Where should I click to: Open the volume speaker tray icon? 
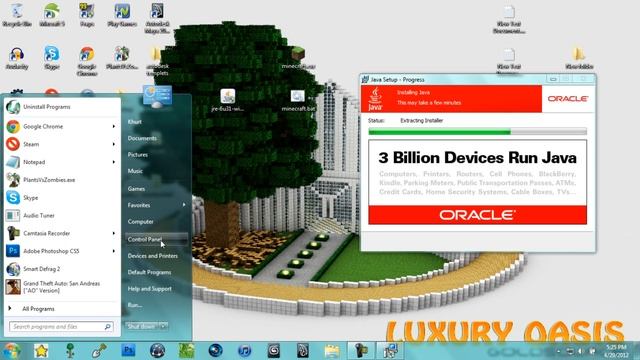coord(580,351)
